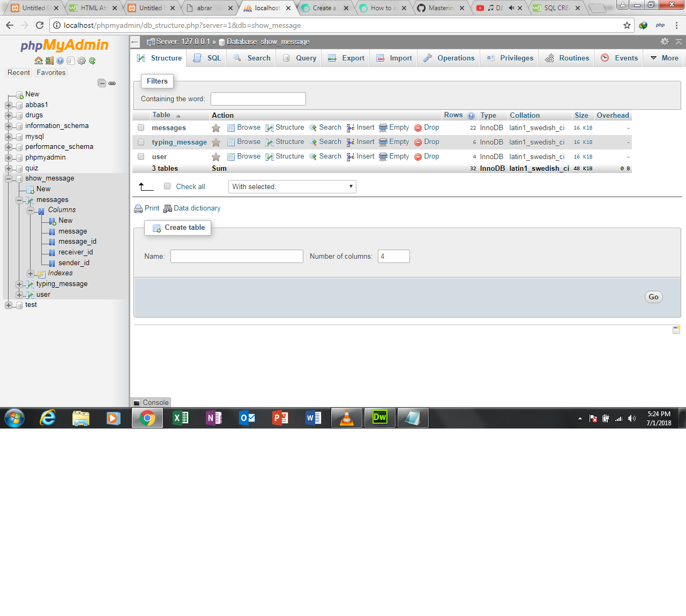Click the Print link
The image size is (686, 616).
coord(147,208)
